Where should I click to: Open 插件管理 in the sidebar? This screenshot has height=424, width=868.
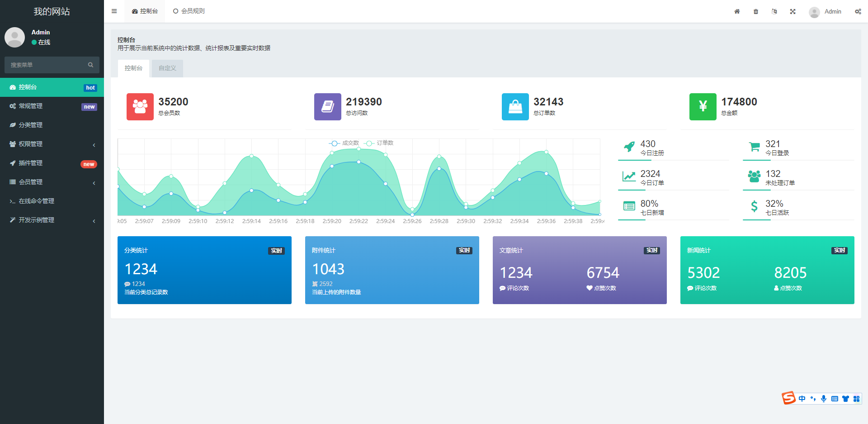point(31,163)
